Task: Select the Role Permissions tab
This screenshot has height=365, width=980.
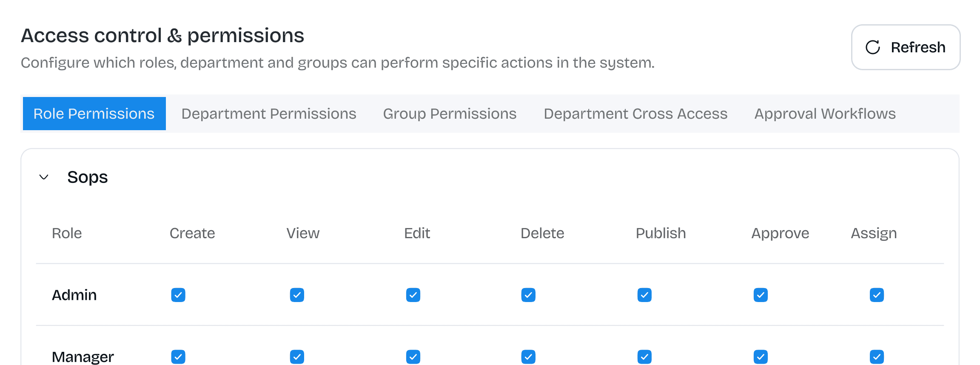Action: pos(94,114)
